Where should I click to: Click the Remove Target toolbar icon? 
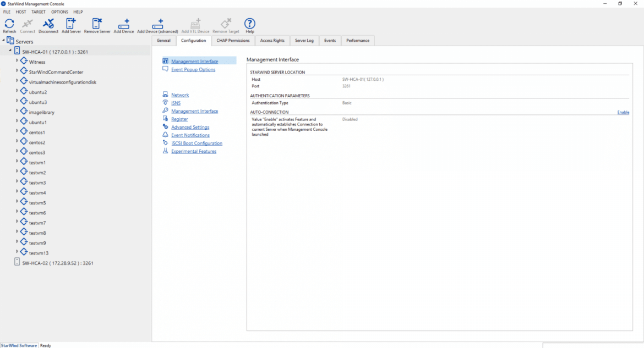(x=226, y=24)
